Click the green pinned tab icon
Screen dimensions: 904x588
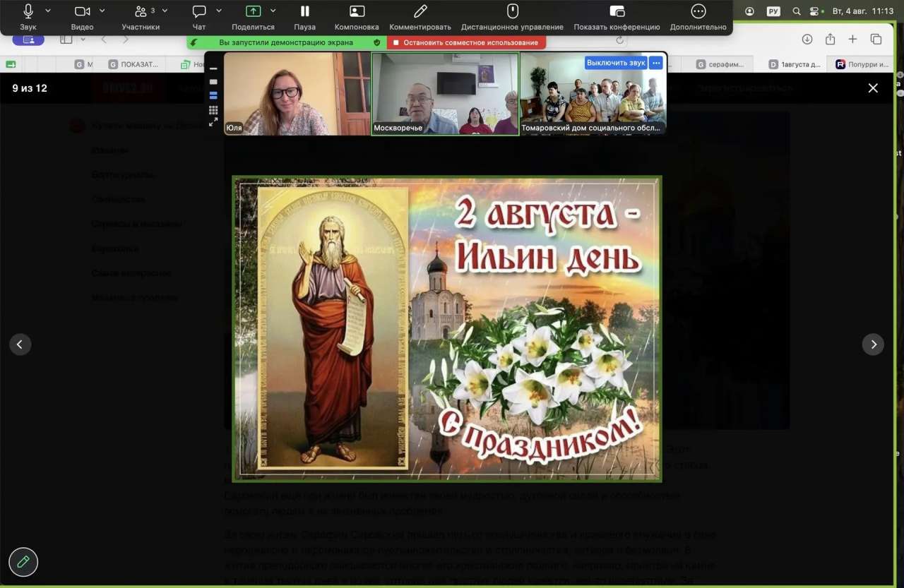click(x=11, y=64)
